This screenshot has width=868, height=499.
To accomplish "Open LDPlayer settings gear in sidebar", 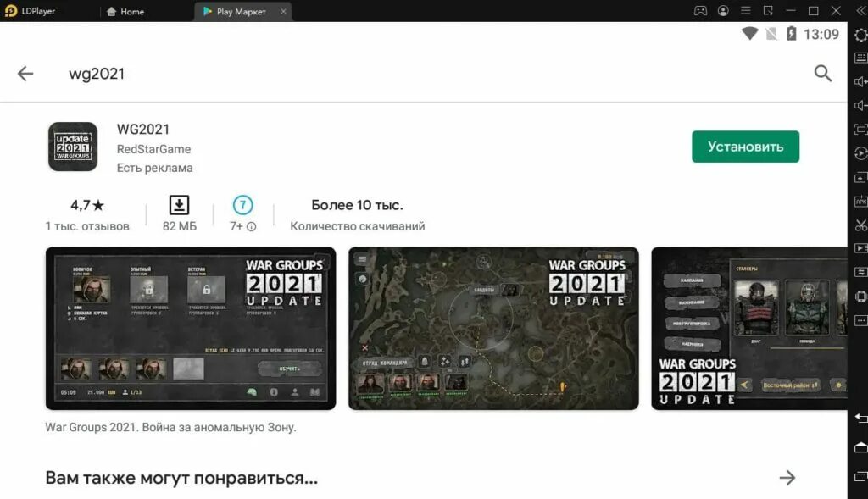I will click(861, 35).
